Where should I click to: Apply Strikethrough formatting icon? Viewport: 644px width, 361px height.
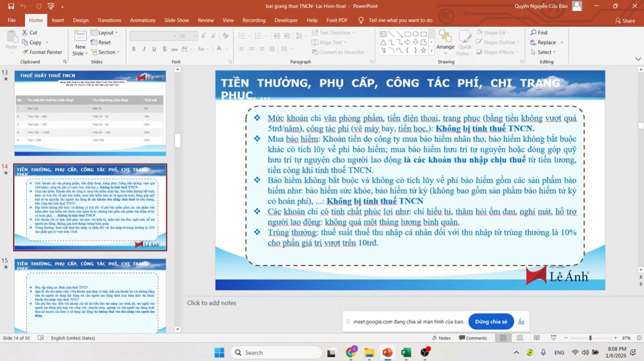174,49
